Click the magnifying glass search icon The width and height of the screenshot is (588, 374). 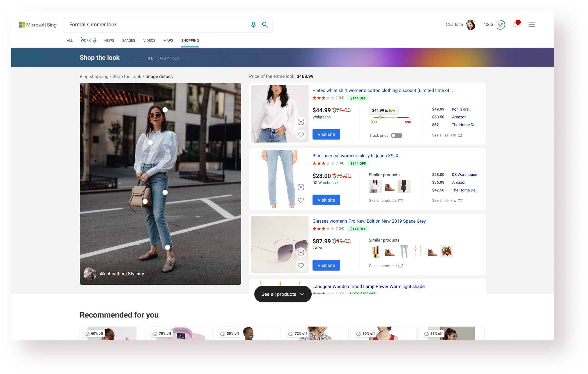coord(265,25)
